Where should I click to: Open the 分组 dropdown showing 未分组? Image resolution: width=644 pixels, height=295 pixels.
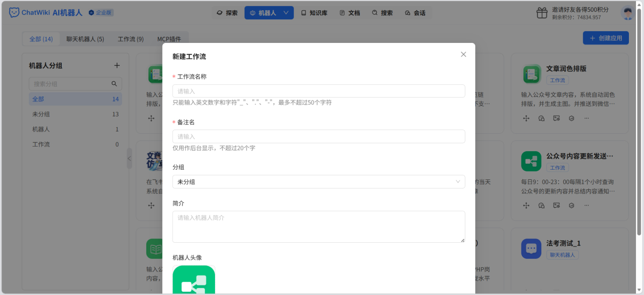click(319, 181)
